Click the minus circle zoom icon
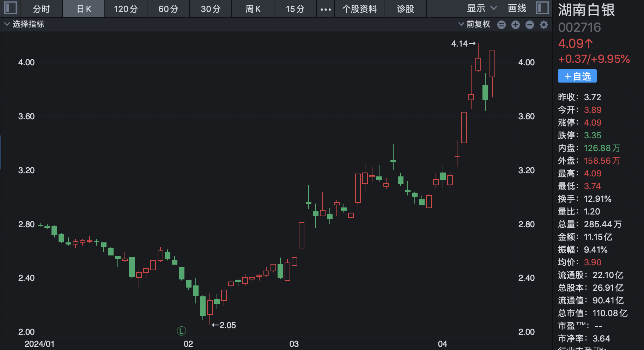644x350 pixels. coord(529,25)
